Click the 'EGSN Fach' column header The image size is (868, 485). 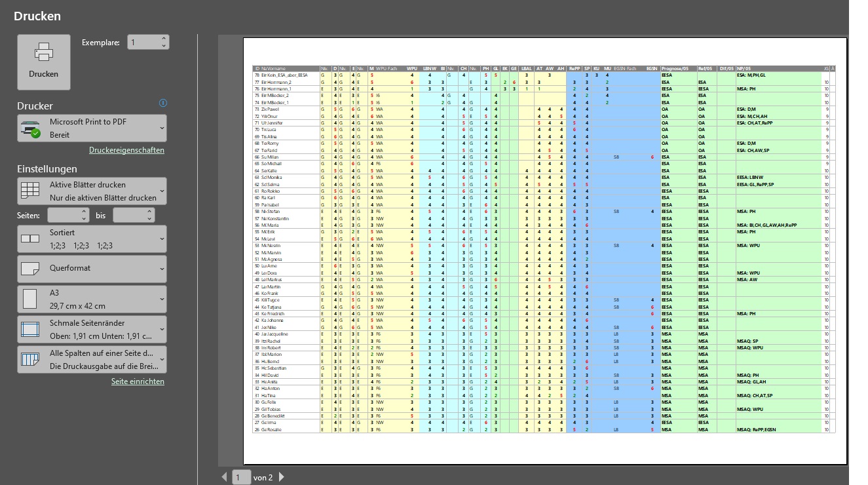pyautogui.click(x=624, y=68)
